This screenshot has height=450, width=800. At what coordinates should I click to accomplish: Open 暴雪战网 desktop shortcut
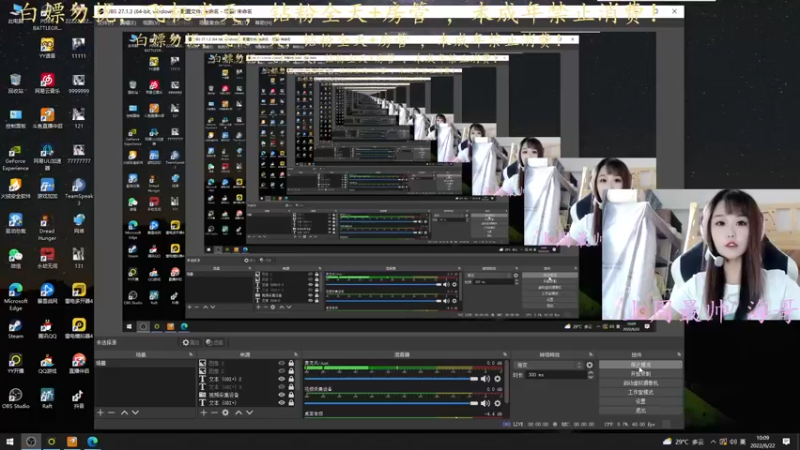pyautogui.click(x=47, y=293)
